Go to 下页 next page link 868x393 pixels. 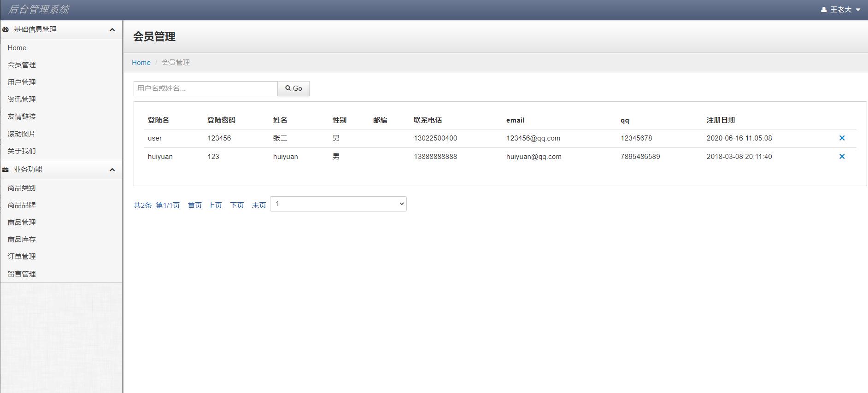237,205
